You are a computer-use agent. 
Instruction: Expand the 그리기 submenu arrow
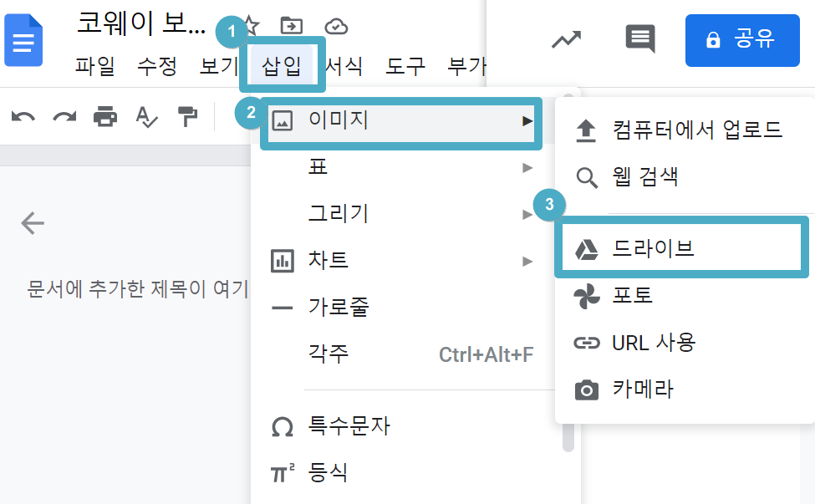click(x=527, y=214)
